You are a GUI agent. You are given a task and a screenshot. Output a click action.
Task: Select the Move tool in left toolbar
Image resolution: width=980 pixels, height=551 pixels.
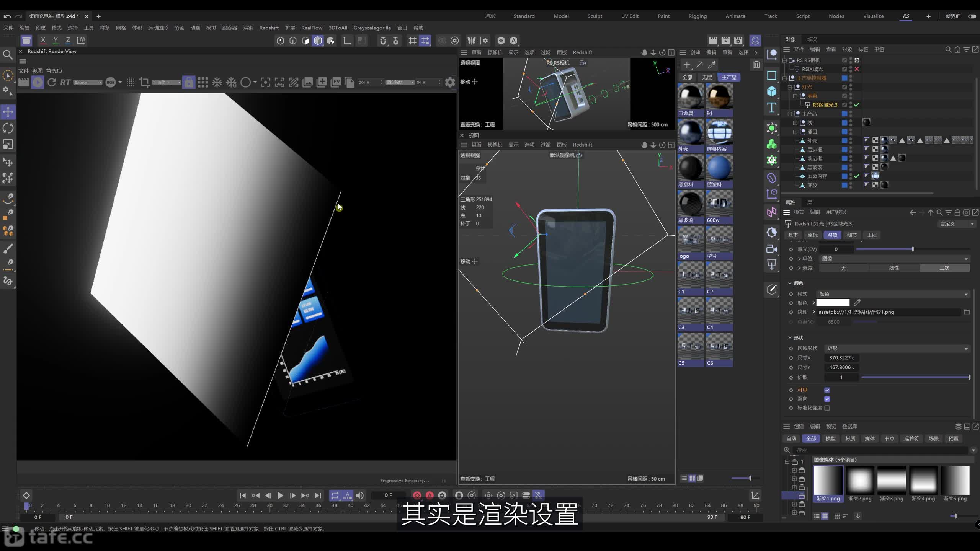(x=8, y=112)
